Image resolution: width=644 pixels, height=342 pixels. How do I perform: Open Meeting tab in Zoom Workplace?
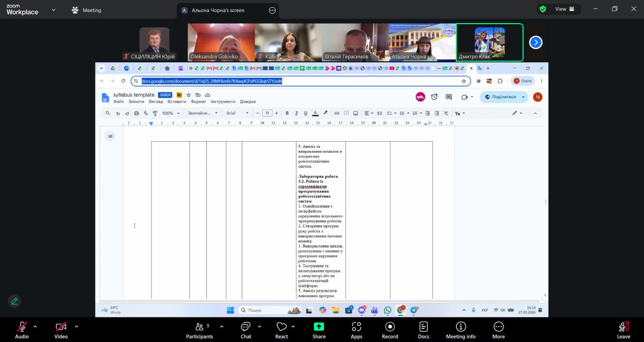(x=86, y=10)
